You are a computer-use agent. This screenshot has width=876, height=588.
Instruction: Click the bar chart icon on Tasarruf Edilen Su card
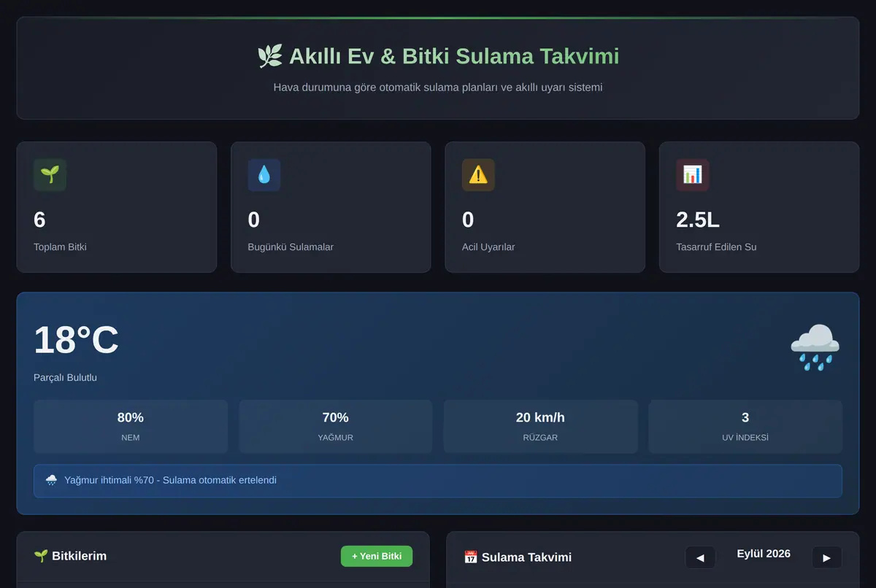692,175
